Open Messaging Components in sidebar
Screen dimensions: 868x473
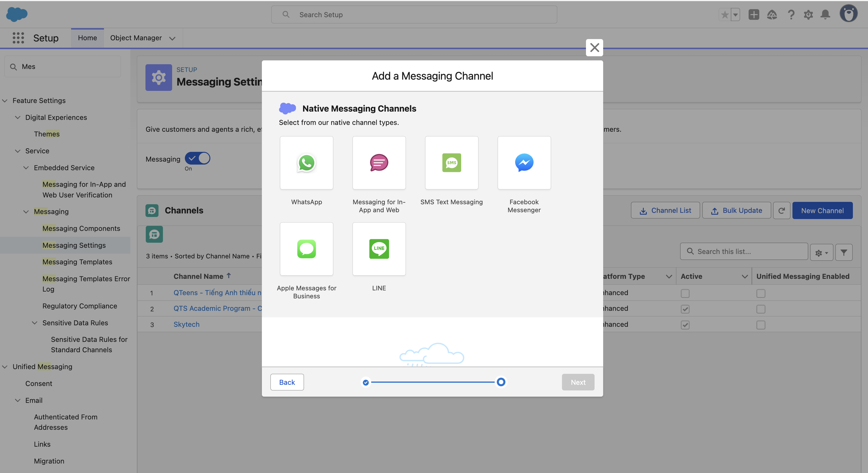[x=81, y=228]
